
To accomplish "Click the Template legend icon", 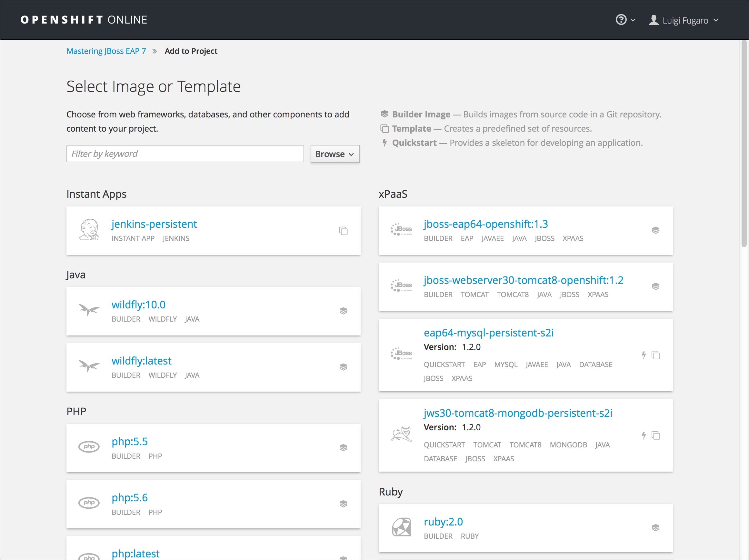I will 384,129.
